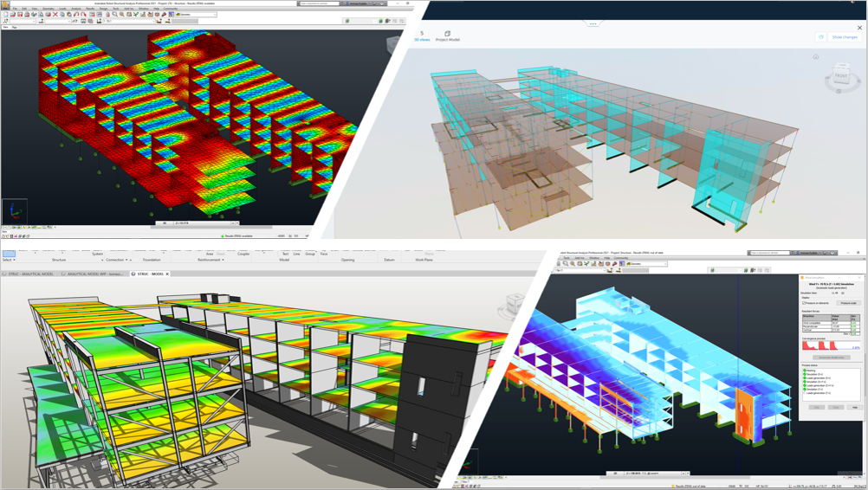Open the Analysis menu in Robot stress-map window

click(76, 9)
